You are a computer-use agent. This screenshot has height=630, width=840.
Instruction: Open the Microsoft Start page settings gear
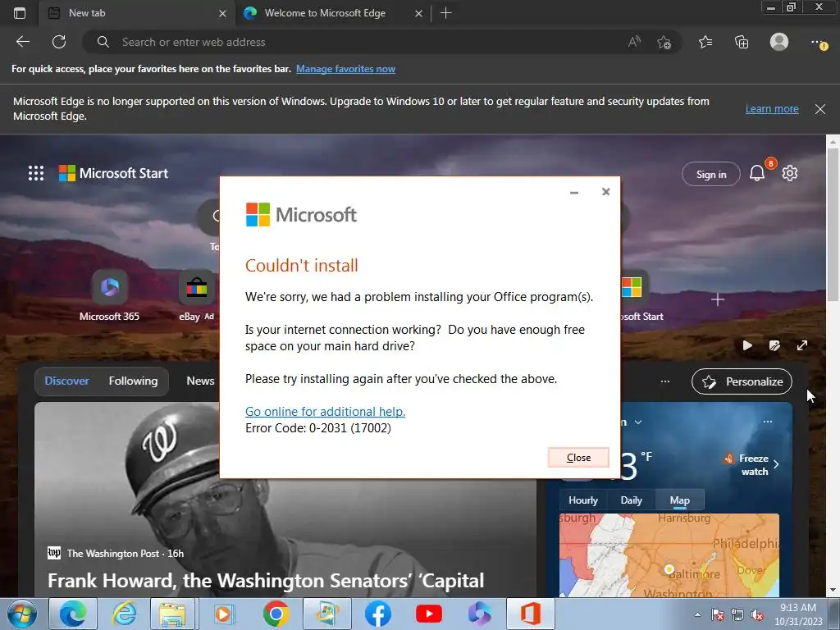(790, 173)
